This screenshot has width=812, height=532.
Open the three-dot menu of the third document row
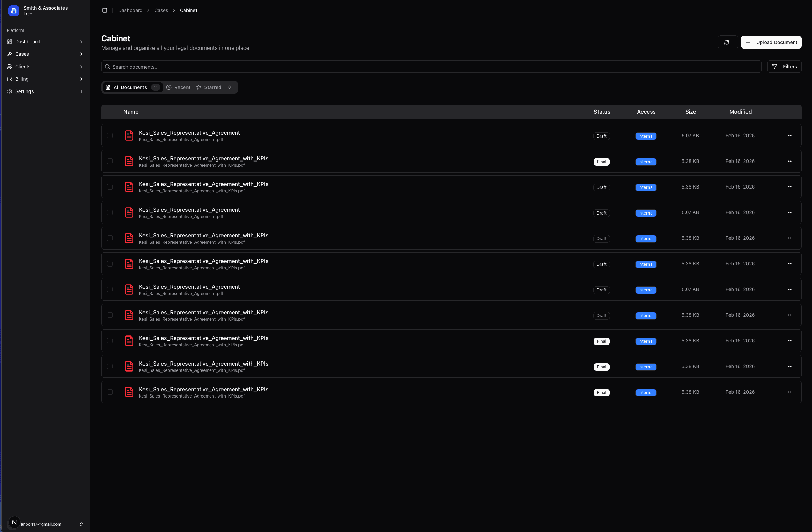tap(790, 187)
